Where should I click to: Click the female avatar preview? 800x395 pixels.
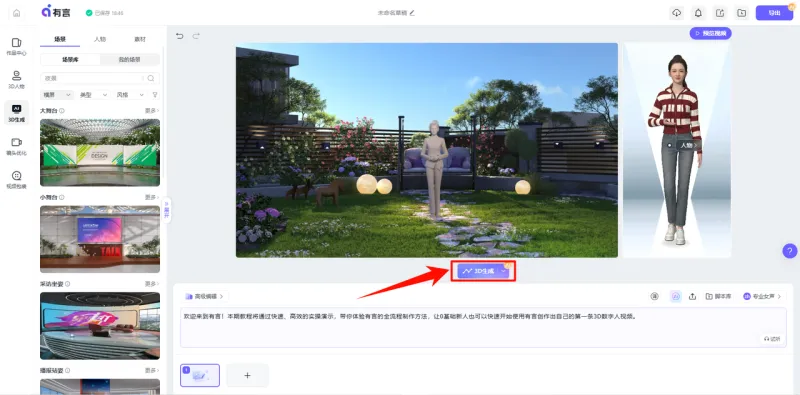click(676, 150)
